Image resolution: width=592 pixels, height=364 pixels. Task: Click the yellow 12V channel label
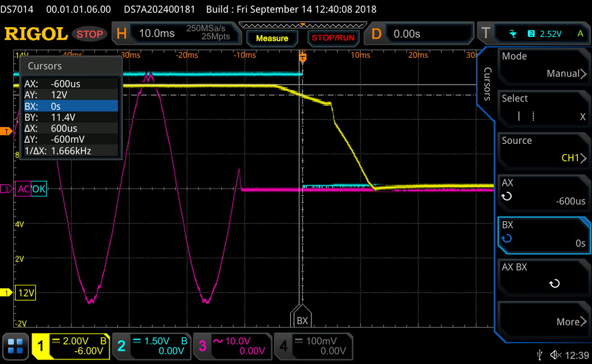pyautogui.click(x=25, y=293)
